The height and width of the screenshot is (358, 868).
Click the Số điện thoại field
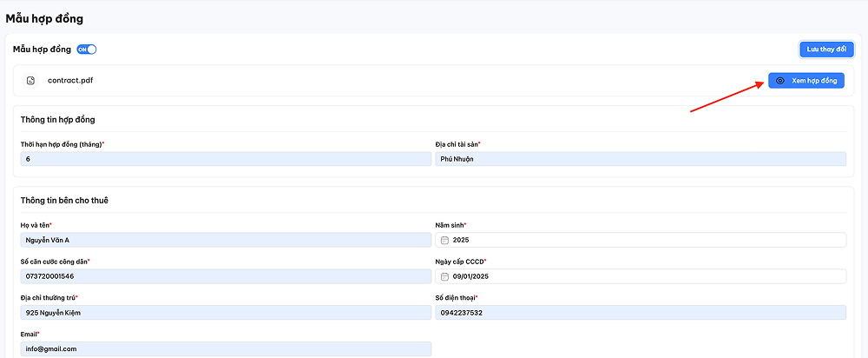[x=641, y=313]
